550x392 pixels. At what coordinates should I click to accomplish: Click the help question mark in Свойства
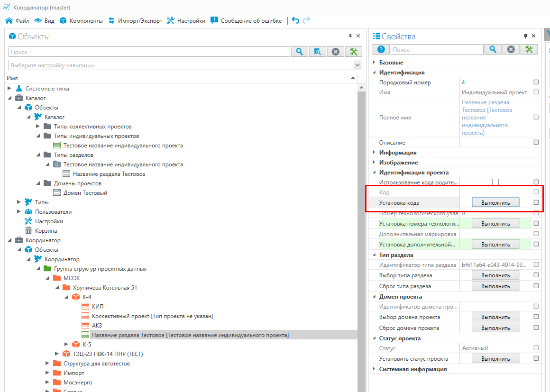point(380,49)
